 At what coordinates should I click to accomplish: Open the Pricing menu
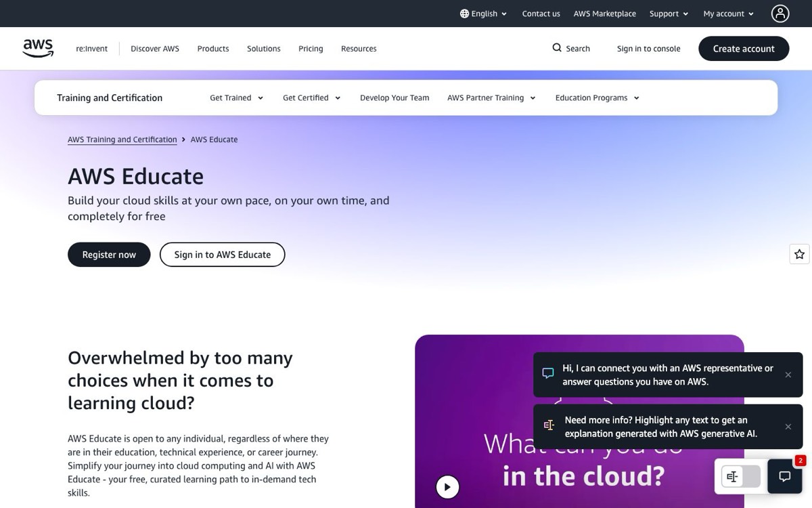pos(311,49)
